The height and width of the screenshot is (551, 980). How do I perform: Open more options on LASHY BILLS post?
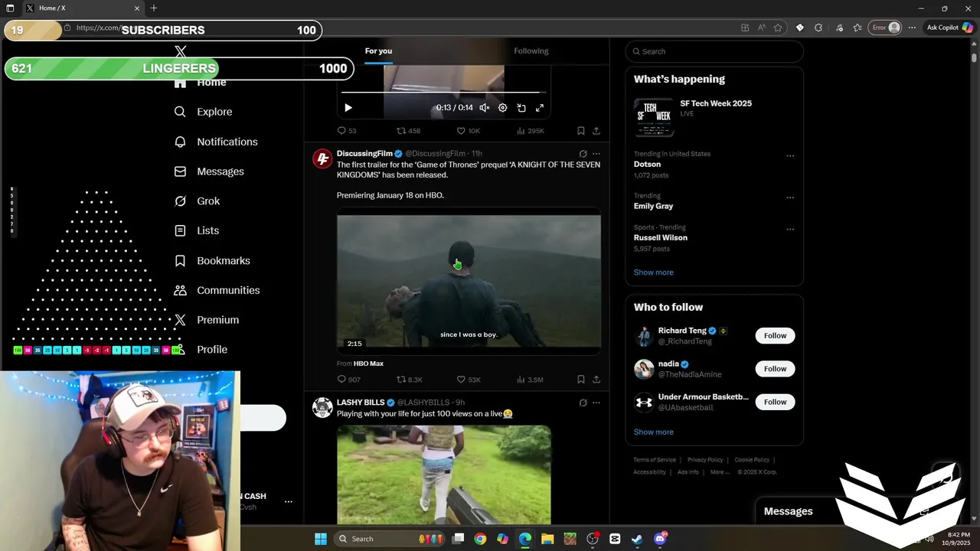(596, 403)
